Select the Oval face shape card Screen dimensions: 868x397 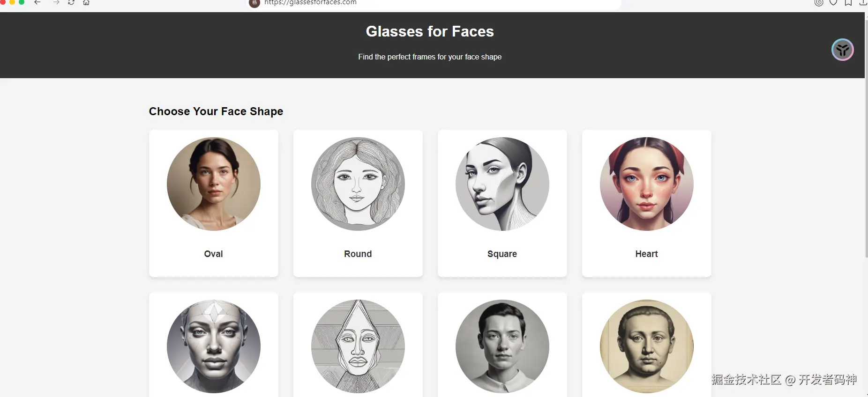click(214, 203)
